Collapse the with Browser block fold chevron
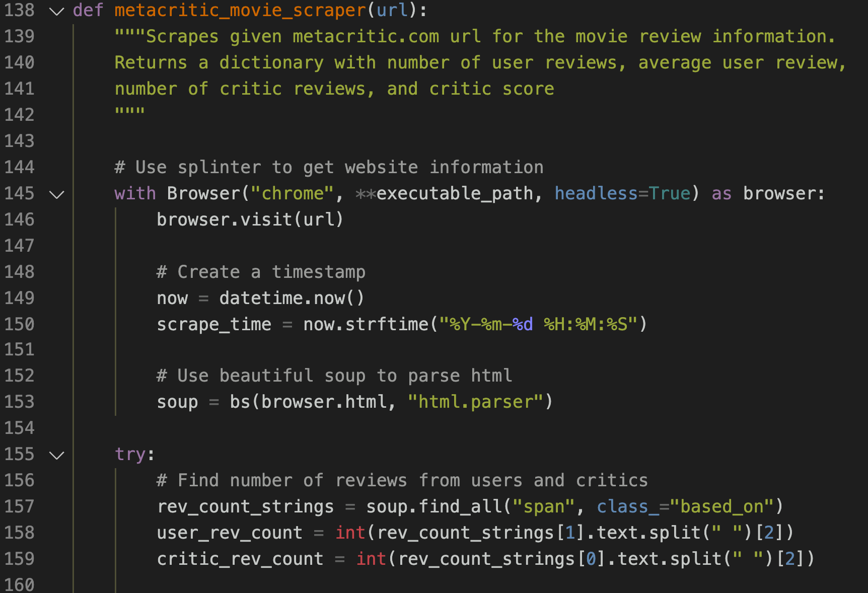 pyautogui.click(x=57, y=194)
